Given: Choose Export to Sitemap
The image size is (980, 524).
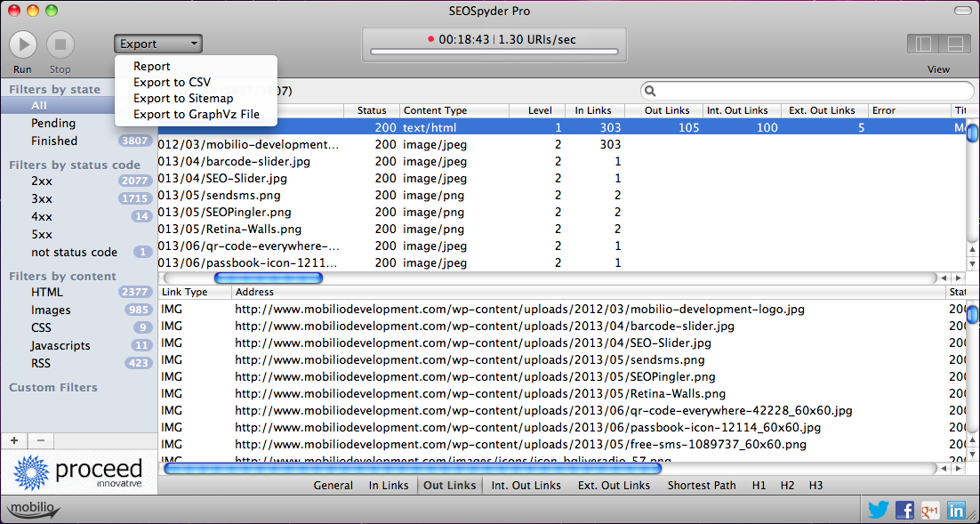Looking at the screenshot, I should point(183,98).
